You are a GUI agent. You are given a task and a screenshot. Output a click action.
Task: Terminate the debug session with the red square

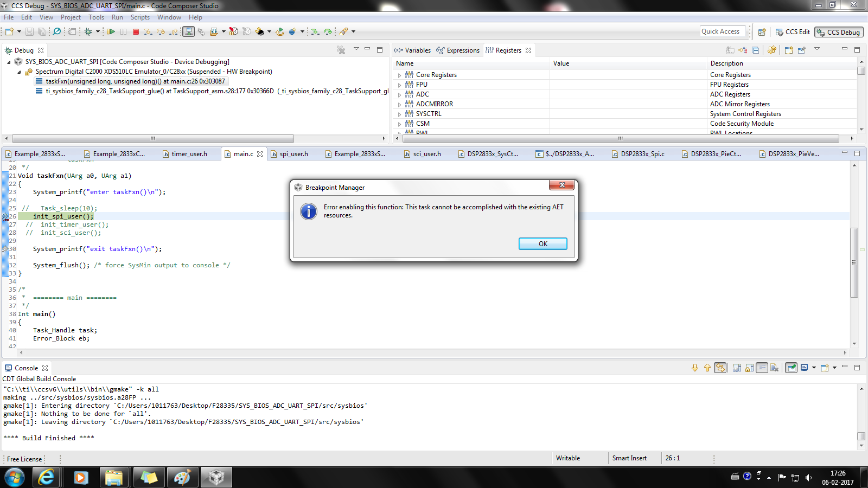click(x=136, y=31)
